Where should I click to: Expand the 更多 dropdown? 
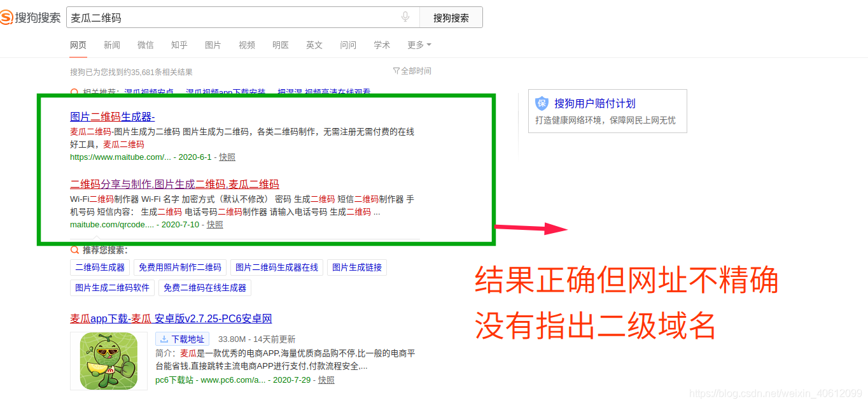419,45
